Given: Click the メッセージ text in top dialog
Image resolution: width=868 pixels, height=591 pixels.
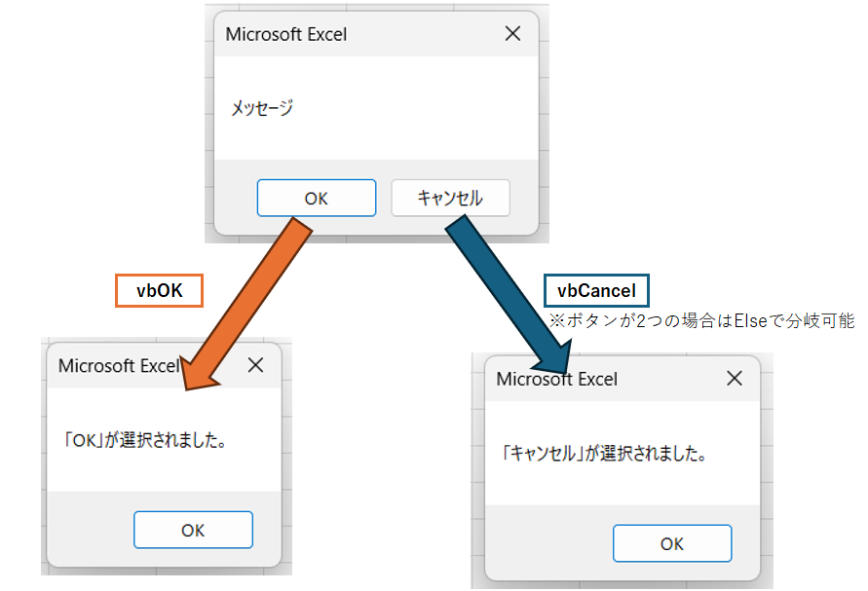Looking at the screenshot, I should (x=261, y=107).
